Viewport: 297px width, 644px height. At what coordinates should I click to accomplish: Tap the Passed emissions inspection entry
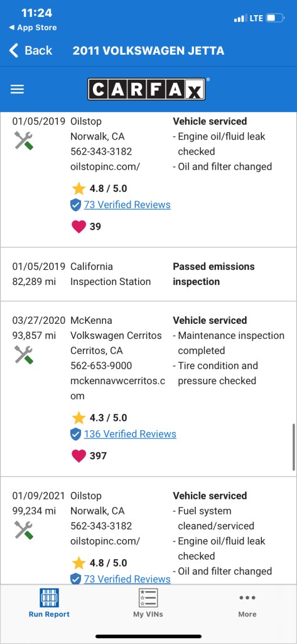[x=148, y=274]
